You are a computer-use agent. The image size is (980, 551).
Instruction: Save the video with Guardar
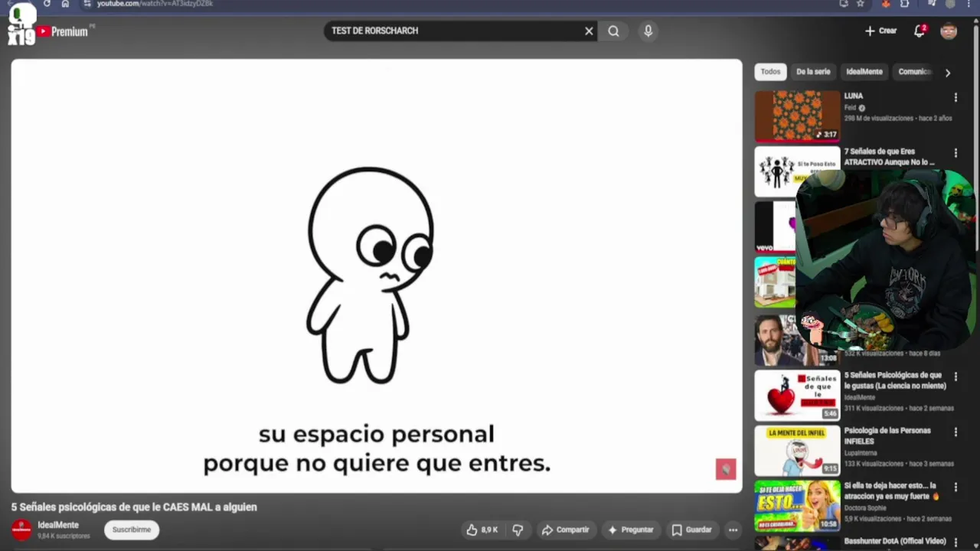pyautogui.click(x=691, y=530)
